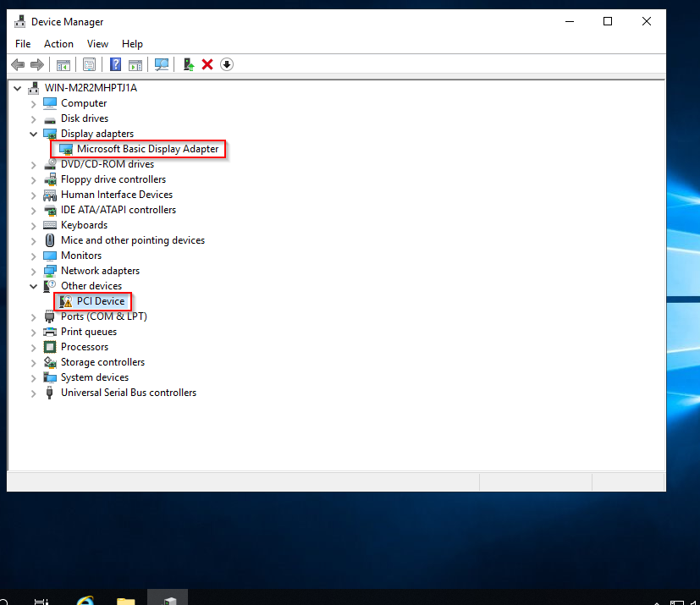700x605 pixels.
Task: Select the PCI Device label
Action: click(x=101, y=301)
